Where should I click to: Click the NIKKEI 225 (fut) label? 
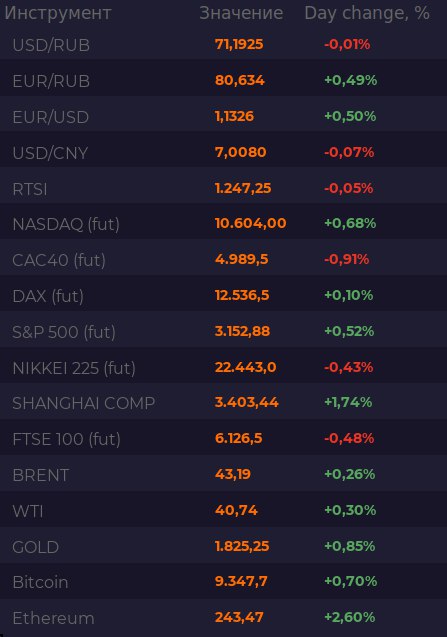[x=74, y=368]
